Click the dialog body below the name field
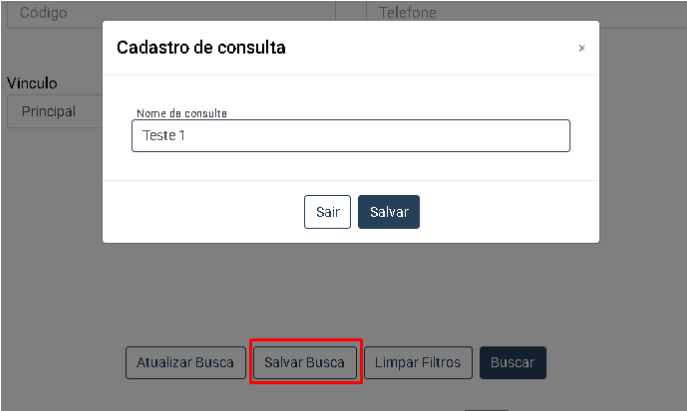687x411 pixels. point(350,166)
